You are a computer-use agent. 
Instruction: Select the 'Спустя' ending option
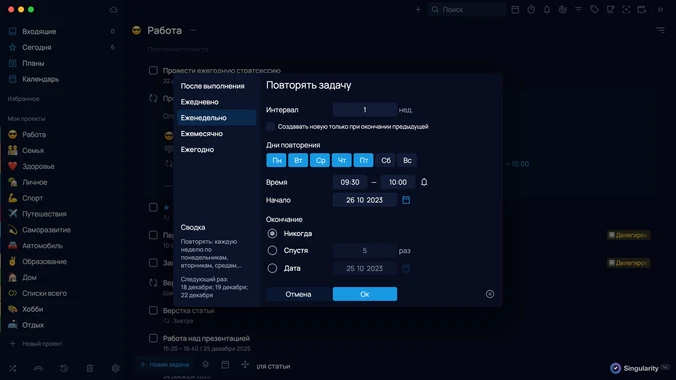272,250
